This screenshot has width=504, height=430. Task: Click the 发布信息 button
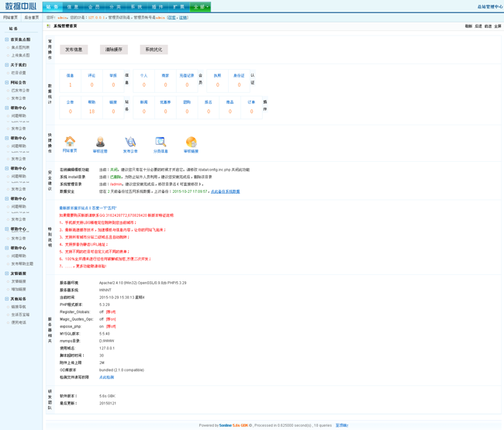click(74, 50)
